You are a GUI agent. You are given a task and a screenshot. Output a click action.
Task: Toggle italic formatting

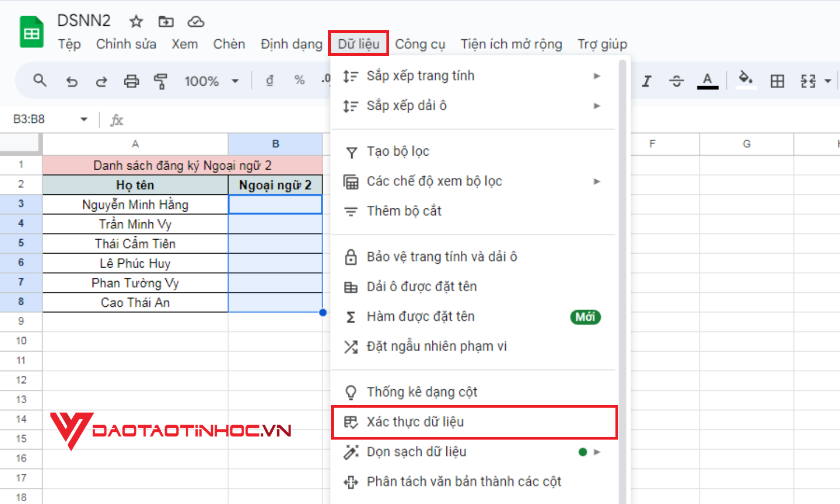click(x=647, y=81)
